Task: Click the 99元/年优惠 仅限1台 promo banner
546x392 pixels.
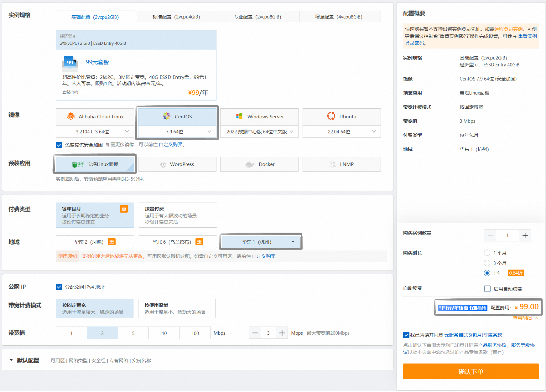Action: point(462,308)
